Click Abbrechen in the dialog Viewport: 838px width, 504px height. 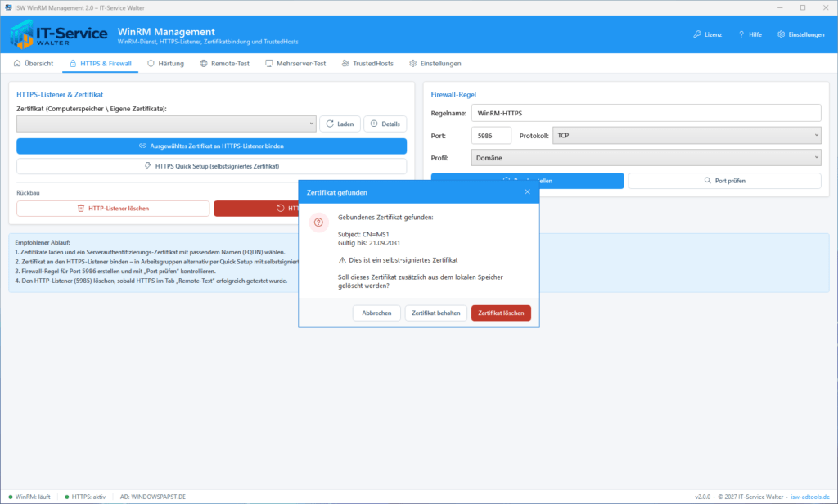point(376,313)
